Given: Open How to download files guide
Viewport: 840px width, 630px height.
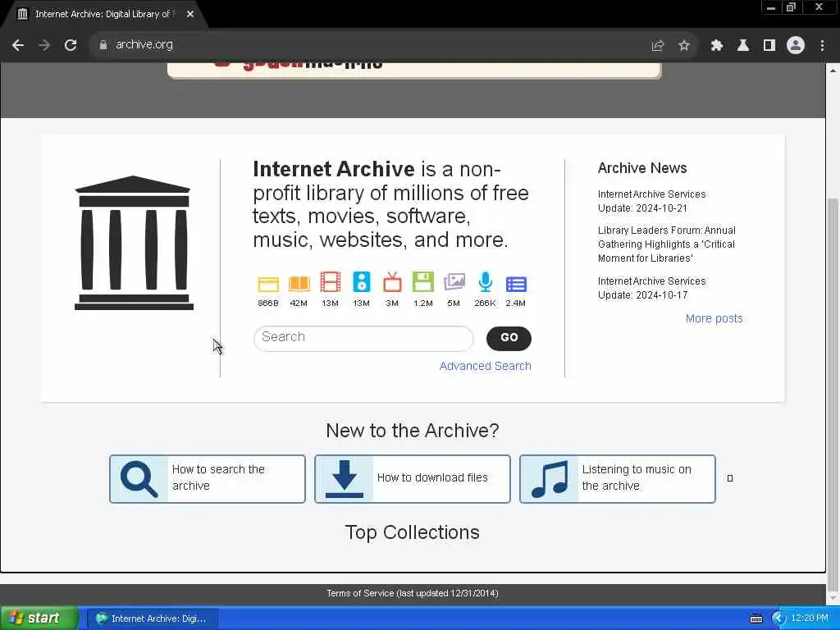Looking at the screenshot, I should 413,479.
